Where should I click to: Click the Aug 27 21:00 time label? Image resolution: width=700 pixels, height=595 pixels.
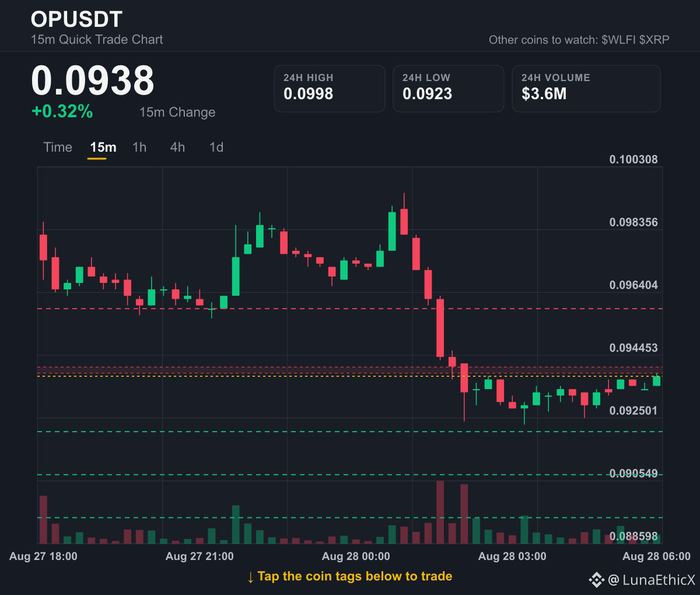pos(199,556)
